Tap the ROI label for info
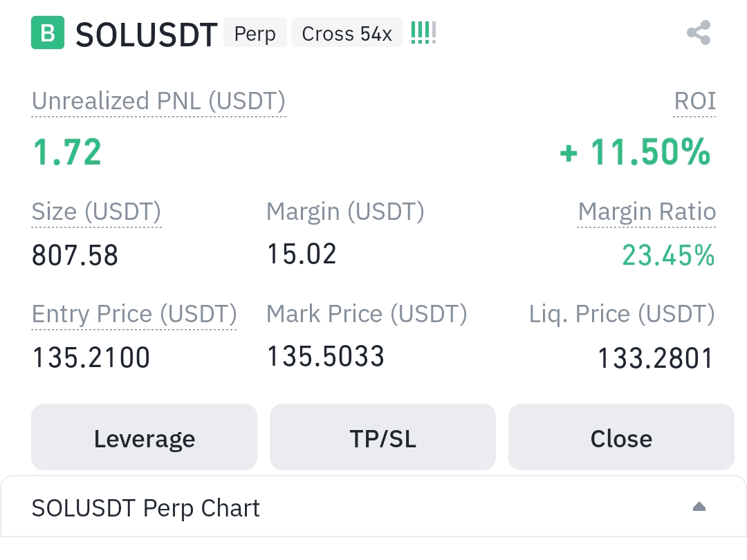Image resolution: width=747 pixels, height=560 pixels. (x=694, y=102)
